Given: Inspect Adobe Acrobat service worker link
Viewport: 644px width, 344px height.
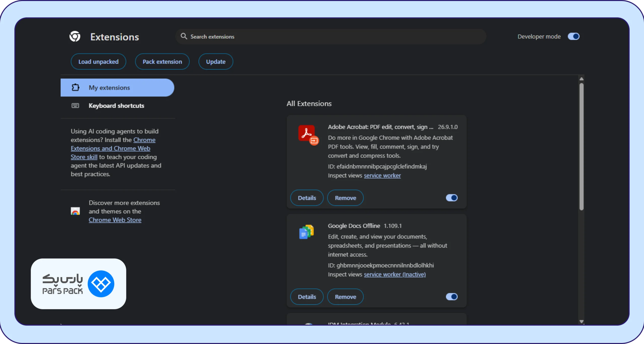Looking at the screenshot, I should pos(382,175).
